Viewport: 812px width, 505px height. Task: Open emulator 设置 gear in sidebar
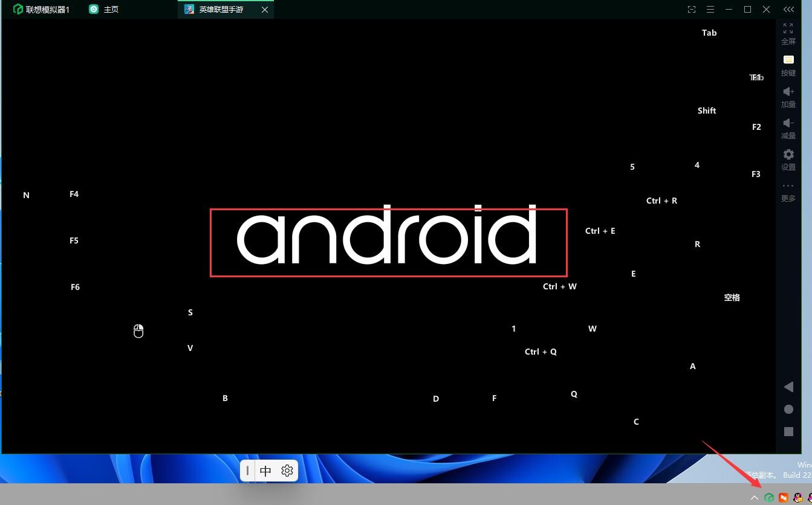point(788,159)
